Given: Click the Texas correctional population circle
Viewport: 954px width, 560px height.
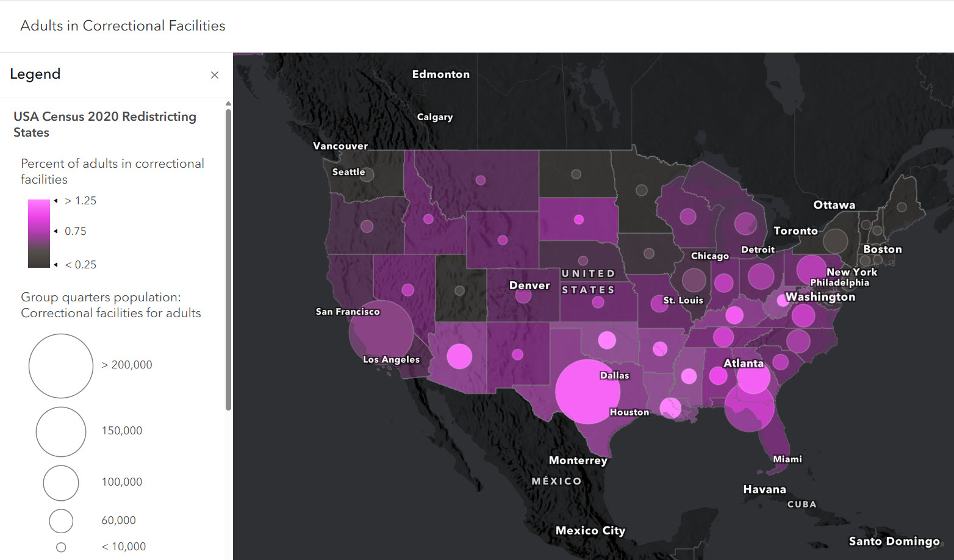Looking at the screenshot, I should pyautogui.click(x=587, y=392).
